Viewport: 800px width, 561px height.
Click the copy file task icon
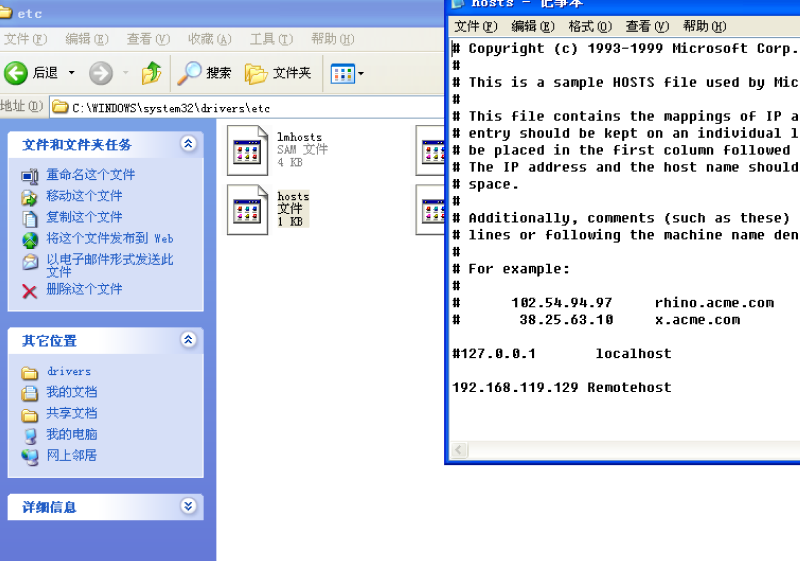(x=30, y=219)
